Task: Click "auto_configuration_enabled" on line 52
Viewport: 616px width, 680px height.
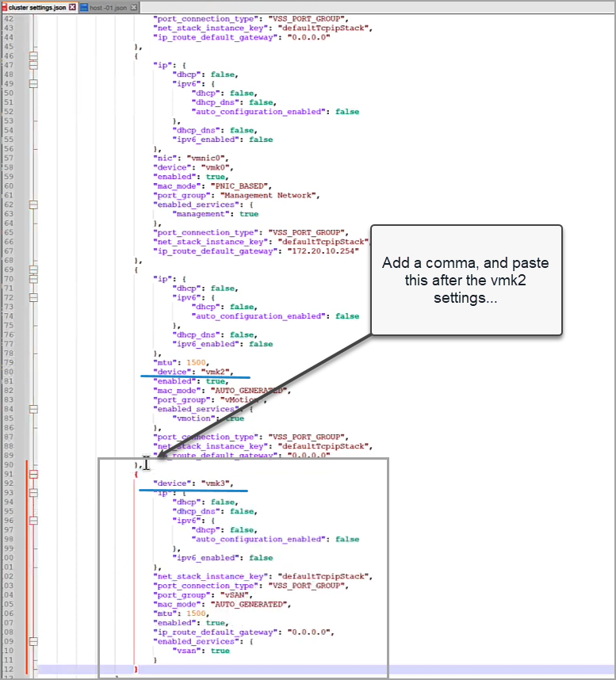Action: tap(258, 112)
